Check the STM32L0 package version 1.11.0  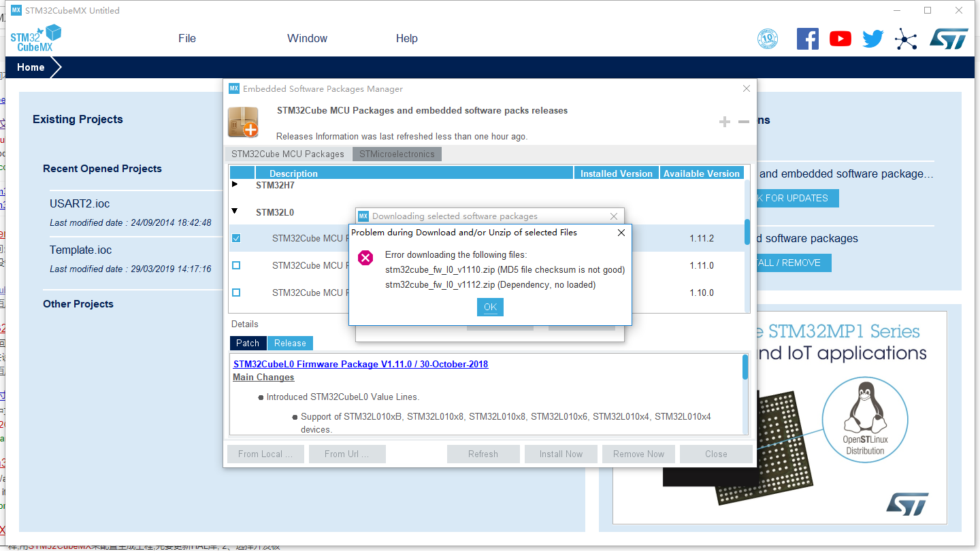point(236,265)
